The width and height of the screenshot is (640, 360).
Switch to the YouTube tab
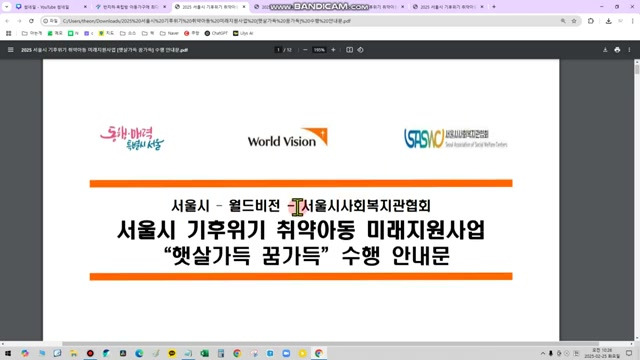[51, 7]
